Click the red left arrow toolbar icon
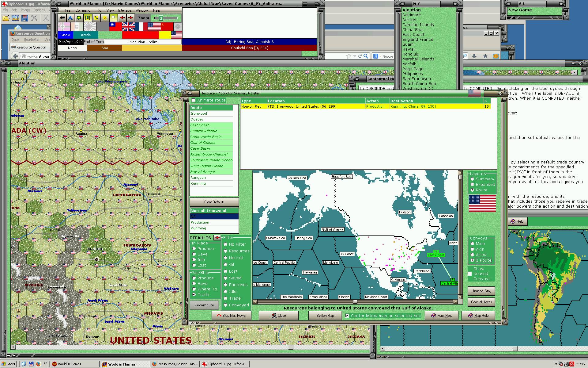 [122, 18]
